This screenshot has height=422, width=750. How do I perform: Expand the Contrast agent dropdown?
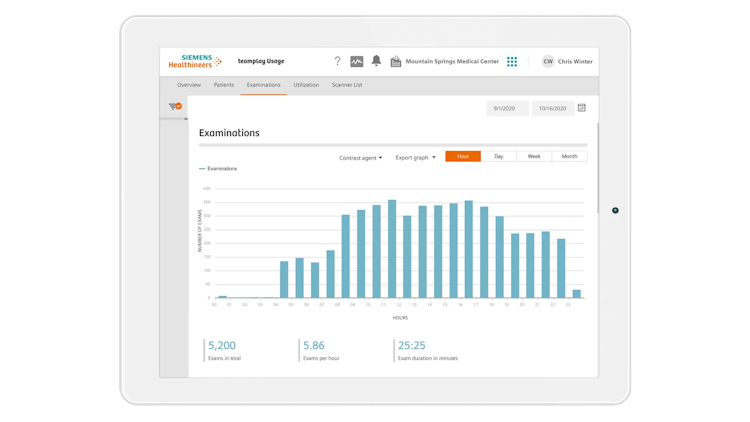point(361,158)
